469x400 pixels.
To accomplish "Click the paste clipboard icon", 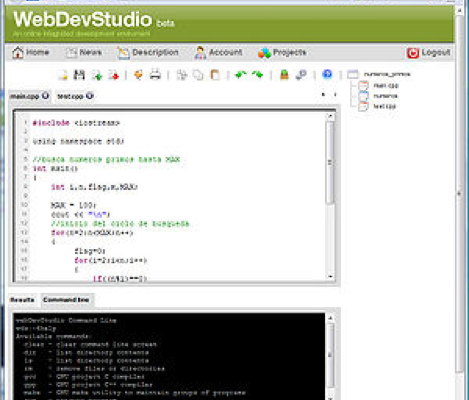I will click(215, 75).
